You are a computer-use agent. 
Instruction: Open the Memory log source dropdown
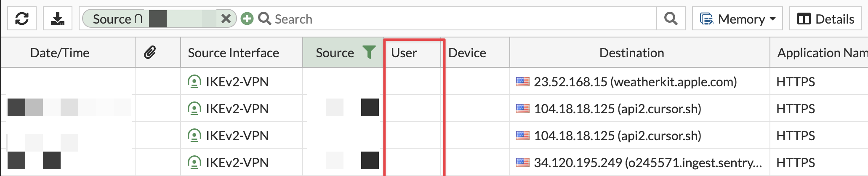tap(738, 19)
